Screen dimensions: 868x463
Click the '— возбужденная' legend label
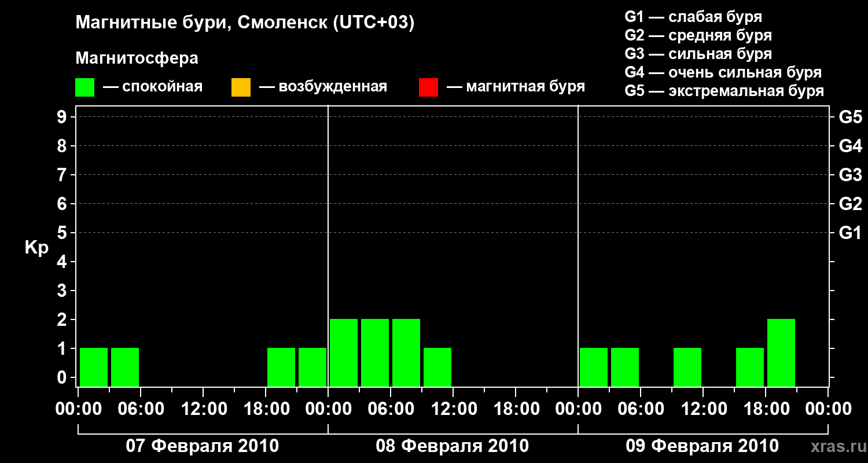point(323,87)
